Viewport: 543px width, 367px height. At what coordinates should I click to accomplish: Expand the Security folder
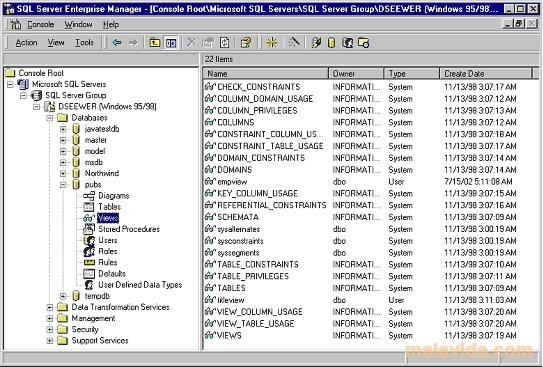point(50,329)
